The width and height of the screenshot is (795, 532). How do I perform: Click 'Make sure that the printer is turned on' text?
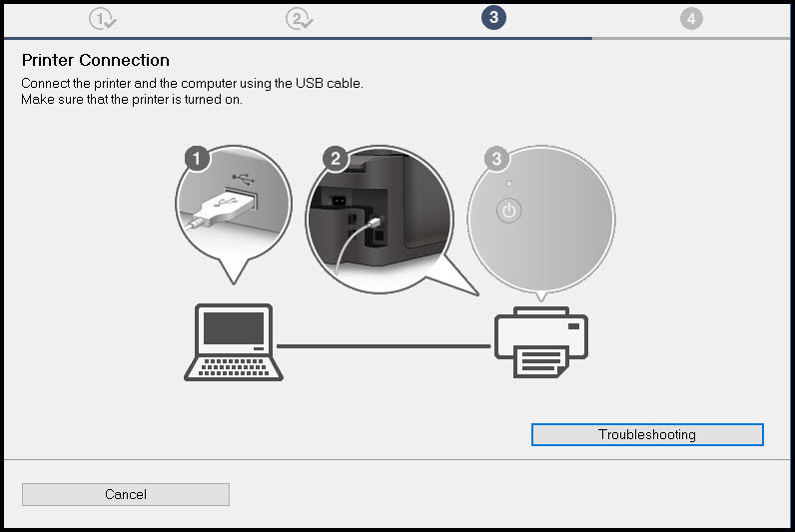131,99
